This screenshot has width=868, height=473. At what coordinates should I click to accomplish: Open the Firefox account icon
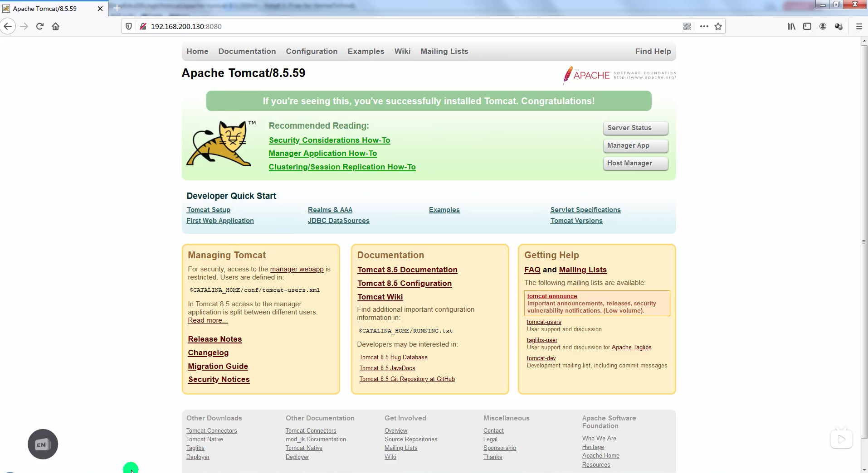pyautogui.click(x=823, y=26)
